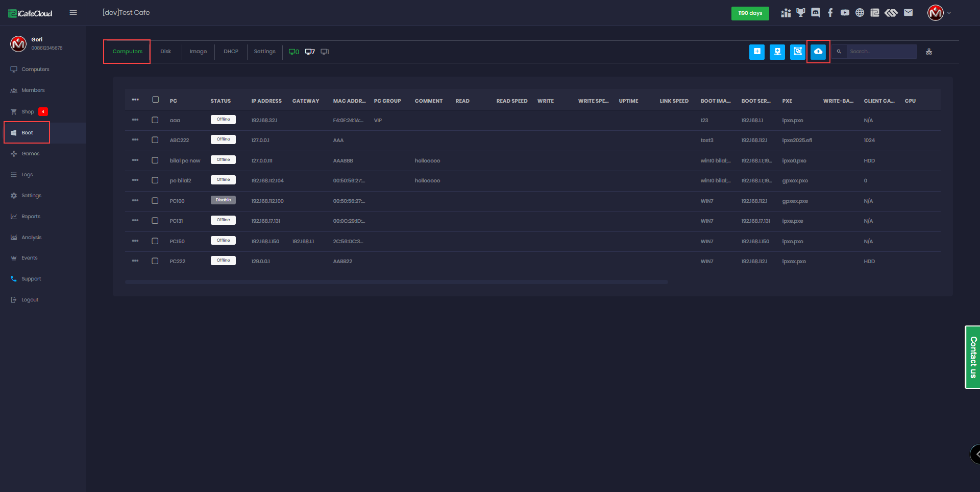Check the select-all checkbox in the table header
The width and height of the screenshot is (980, 492).
click(156, 100)
